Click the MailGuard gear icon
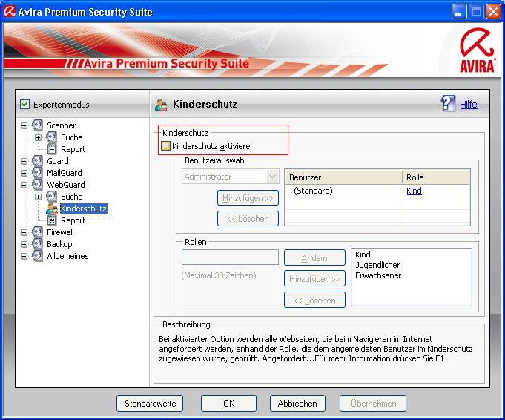 tap(37, 173)
